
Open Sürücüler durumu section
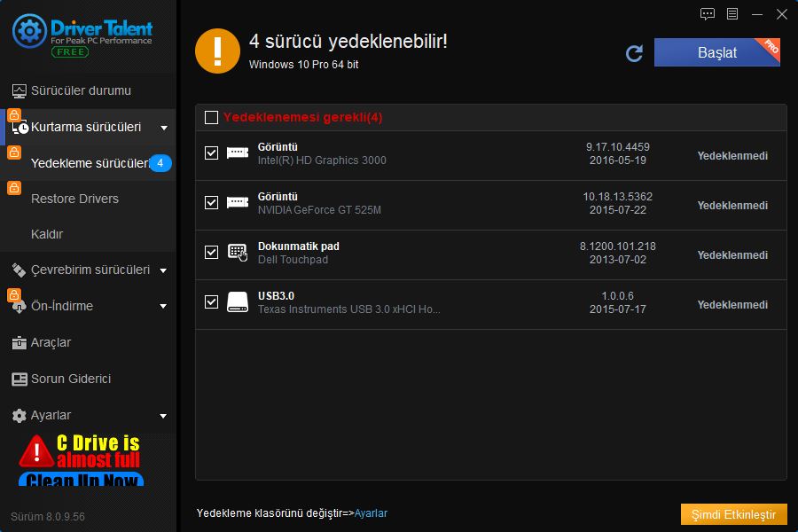point(88,91)
